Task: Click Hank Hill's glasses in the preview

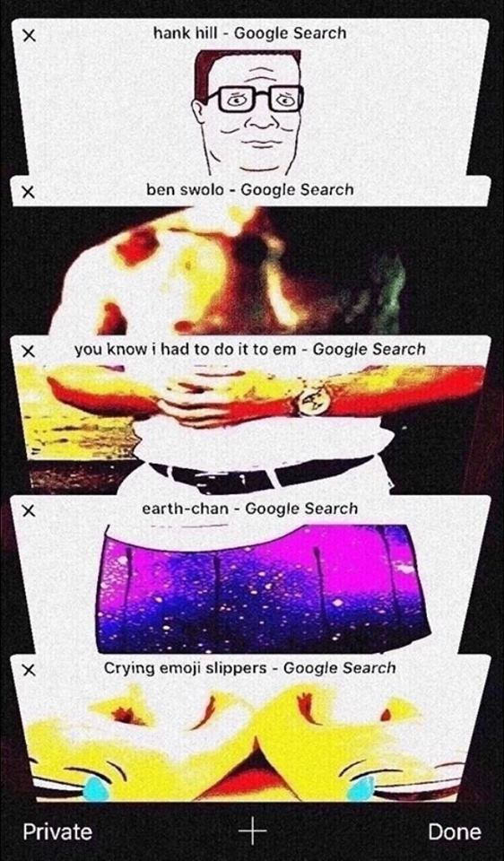Action: point(256,99)
